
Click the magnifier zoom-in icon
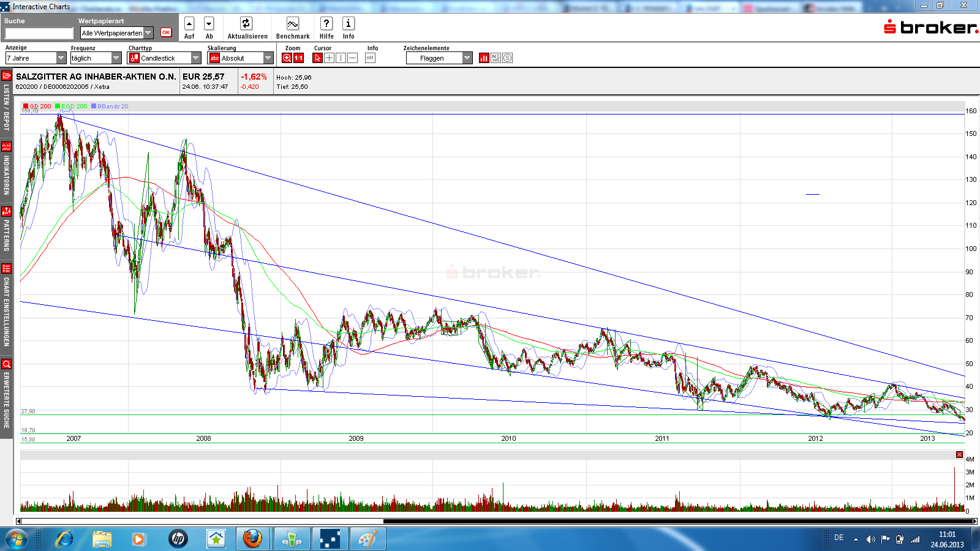pos(287,58)
